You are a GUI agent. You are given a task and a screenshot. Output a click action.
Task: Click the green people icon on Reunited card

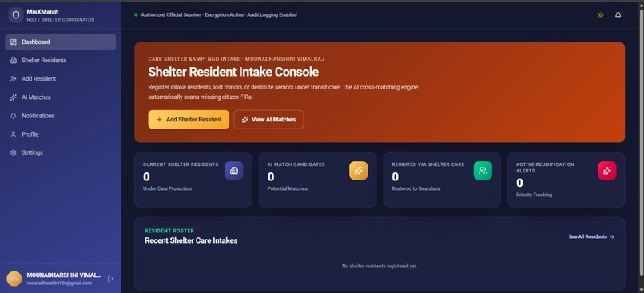[x=483, y=171]
